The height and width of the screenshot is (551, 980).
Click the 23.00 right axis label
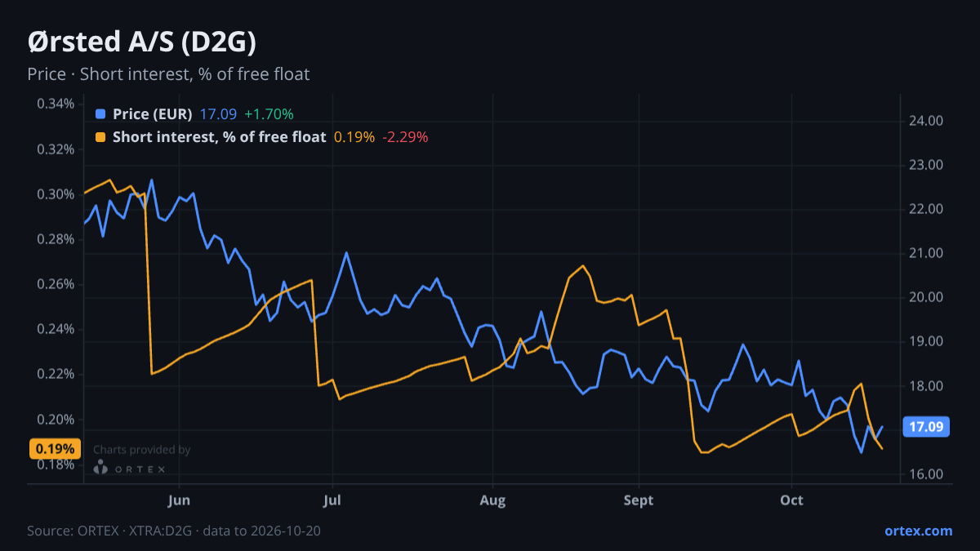pos(926,165)
